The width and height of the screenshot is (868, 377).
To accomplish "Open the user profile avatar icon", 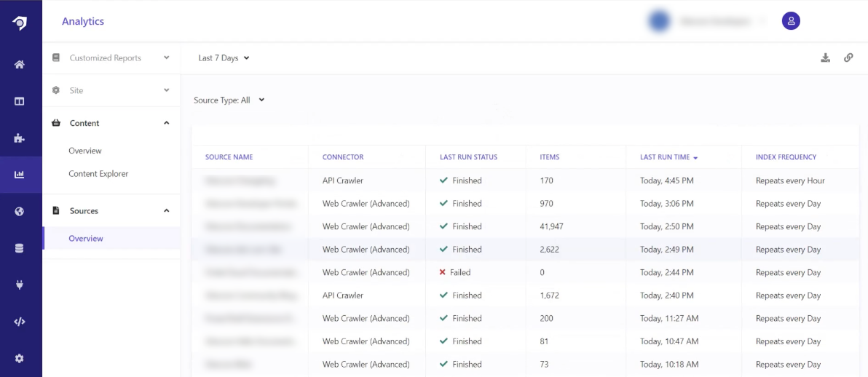I will [x=791, y=21].
